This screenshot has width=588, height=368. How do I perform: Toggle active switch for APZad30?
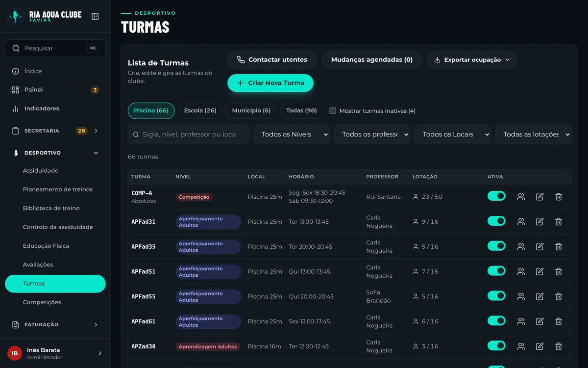click(496, 346)
